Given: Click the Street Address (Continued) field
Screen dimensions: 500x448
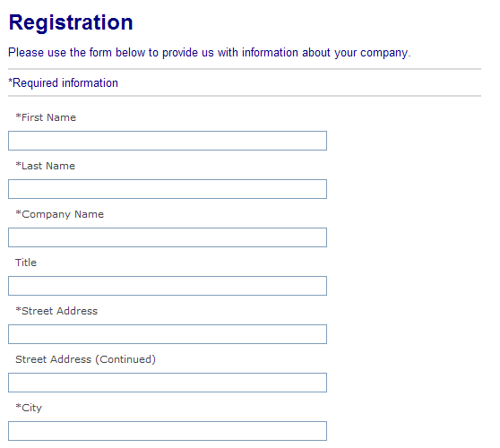Looking at the screenshot, I should pos(168,383).
